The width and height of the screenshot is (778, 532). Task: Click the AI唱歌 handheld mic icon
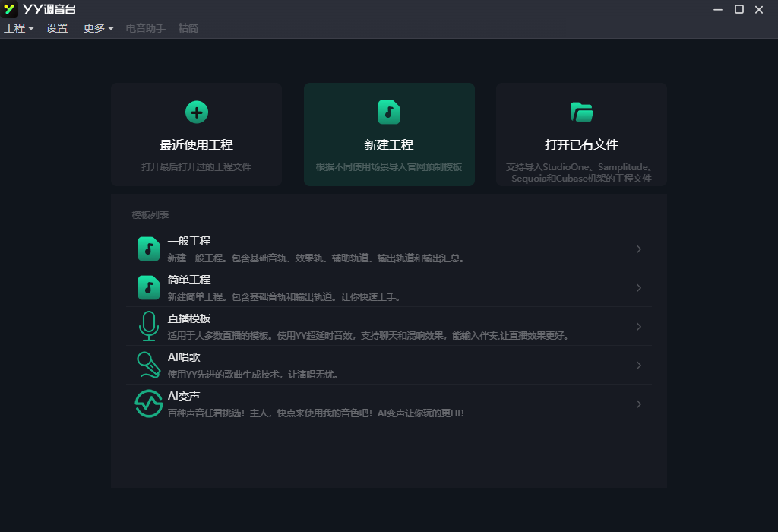149,366
